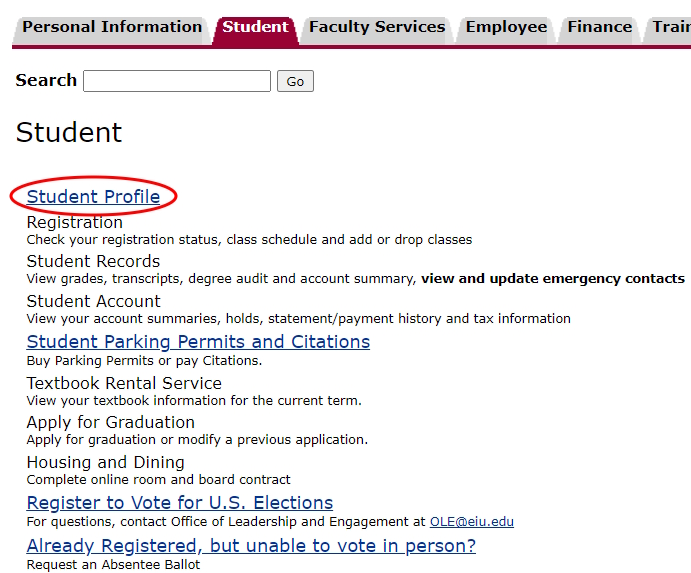Click the Student page heading
Screen dimensions: 691x573
click(x=69, y=133)
